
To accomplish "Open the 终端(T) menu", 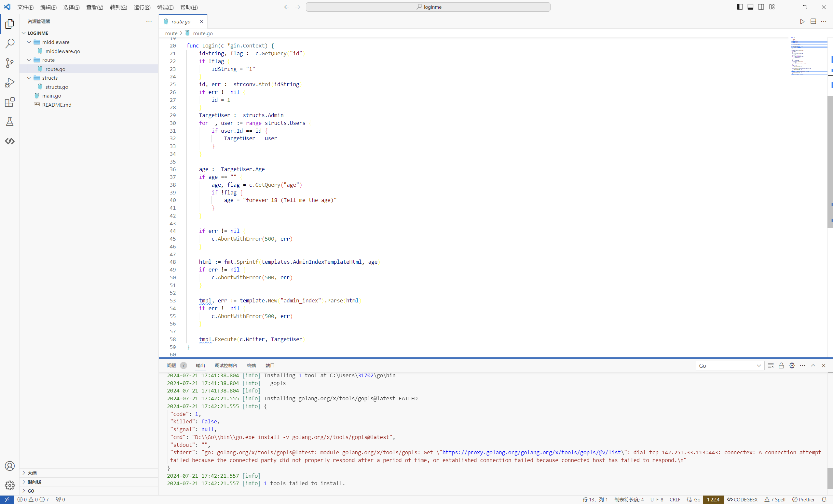I will pyautogui.click(x=165, y=7).
